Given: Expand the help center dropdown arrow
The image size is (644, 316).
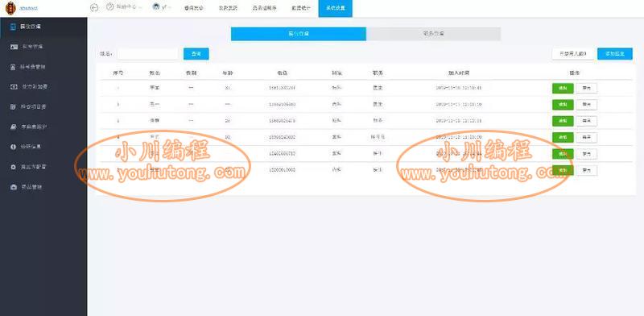Looking at the screenshot, I should pyautogui.click(x=140, y=8).
